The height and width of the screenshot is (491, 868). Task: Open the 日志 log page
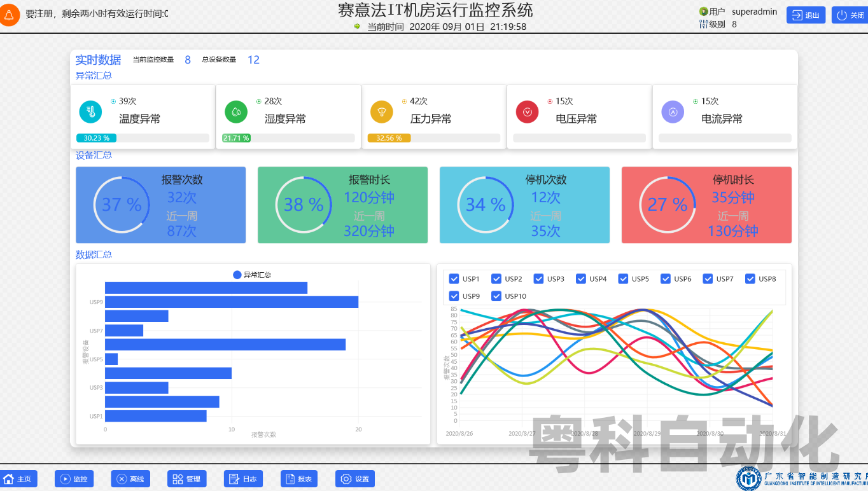[x=243, y=479]
